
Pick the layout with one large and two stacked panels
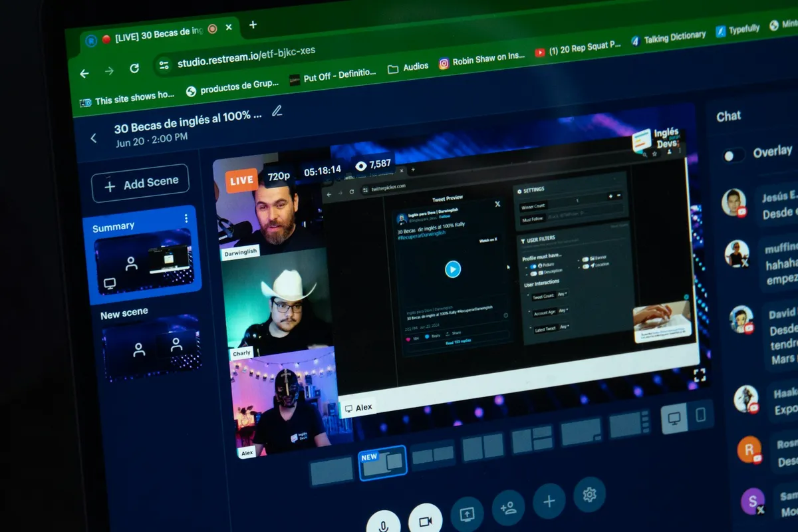(533, 440)
